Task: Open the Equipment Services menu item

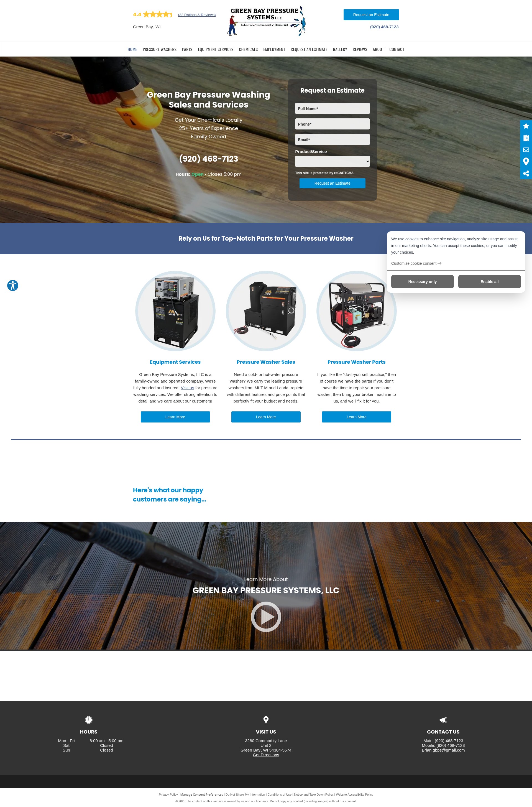Action: tap(216, 50)
